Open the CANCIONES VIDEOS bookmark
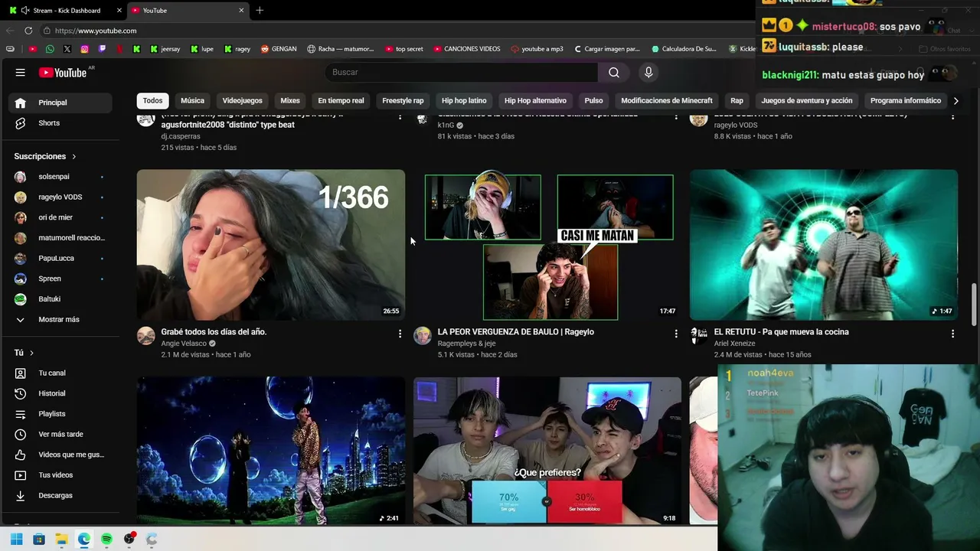This screenshot has width=980, height=551. click(466, 49)
